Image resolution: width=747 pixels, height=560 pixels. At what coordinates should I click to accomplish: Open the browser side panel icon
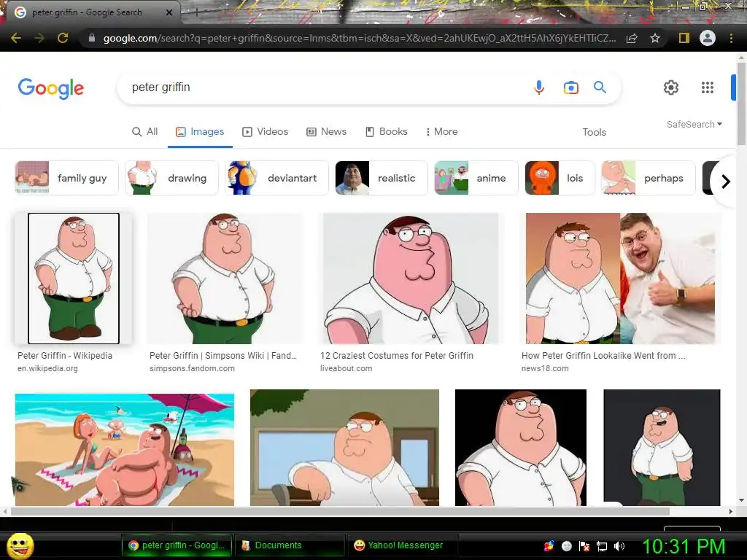click(x=684, y=38)
